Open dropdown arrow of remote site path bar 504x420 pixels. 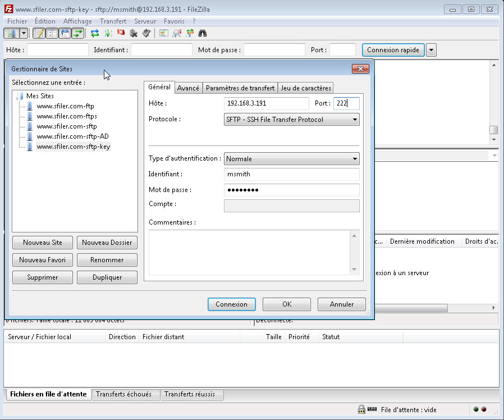click(494, 156)
